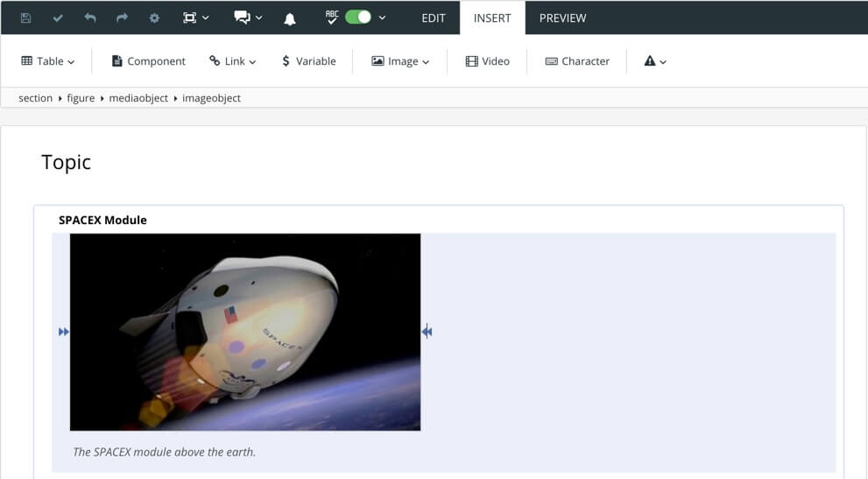Switch to the EDIT tab
The height and width of the screenshot is (479, 868).
pyautogui.click(x=434, y=18)
